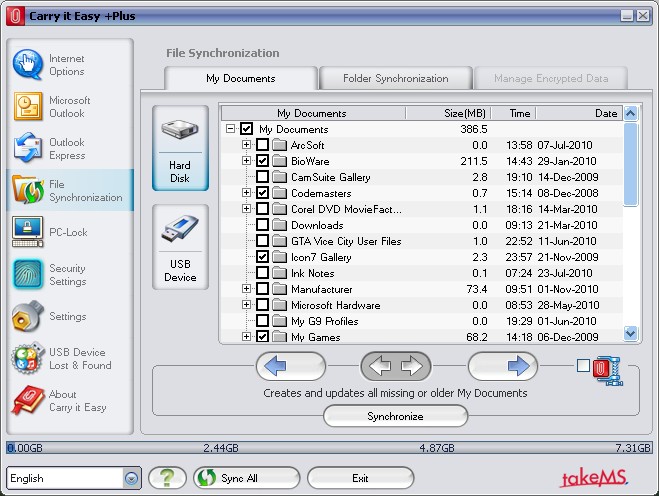Open Security Settings fingerprint icon

pyautogui.click(x=28, y=274)
